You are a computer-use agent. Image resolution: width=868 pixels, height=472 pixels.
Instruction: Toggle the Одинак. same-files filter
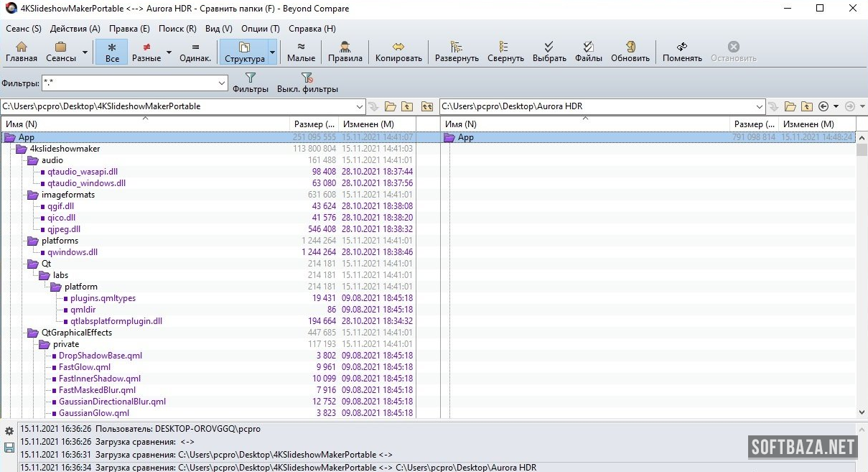point(195,52)
